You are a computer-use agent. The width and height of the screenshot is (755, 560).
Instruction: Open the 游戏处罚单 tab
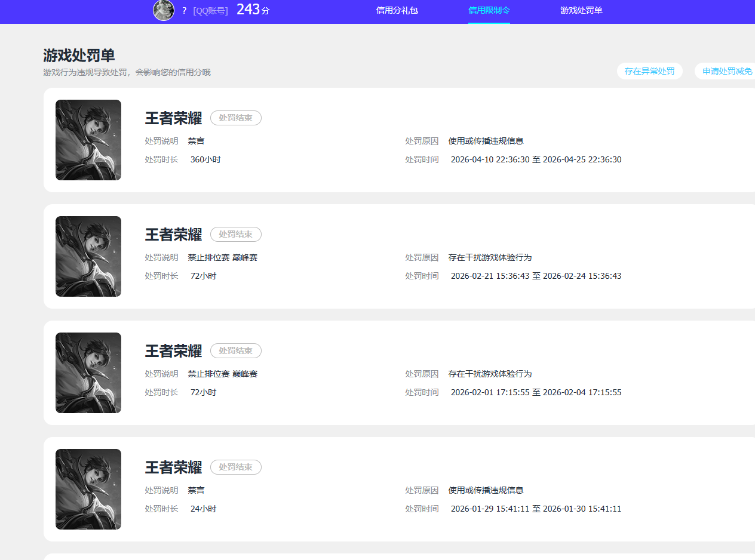click(581, 11)
